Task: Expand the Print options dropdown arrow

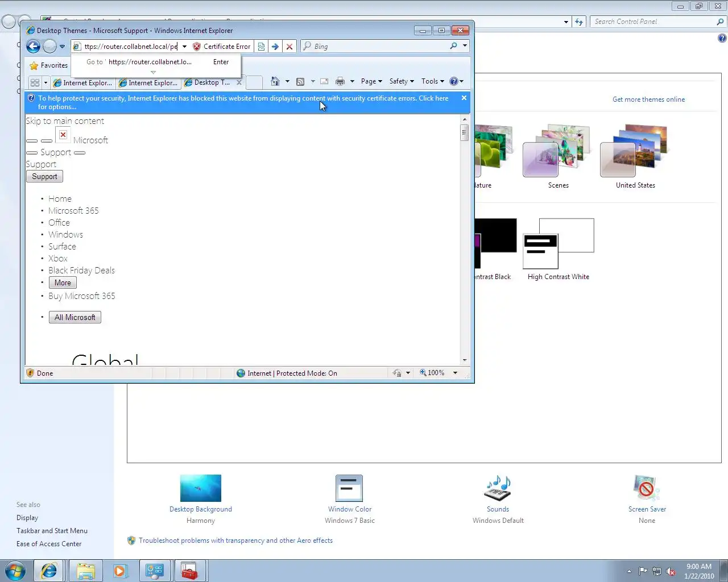Action: [x=352, y=81]
